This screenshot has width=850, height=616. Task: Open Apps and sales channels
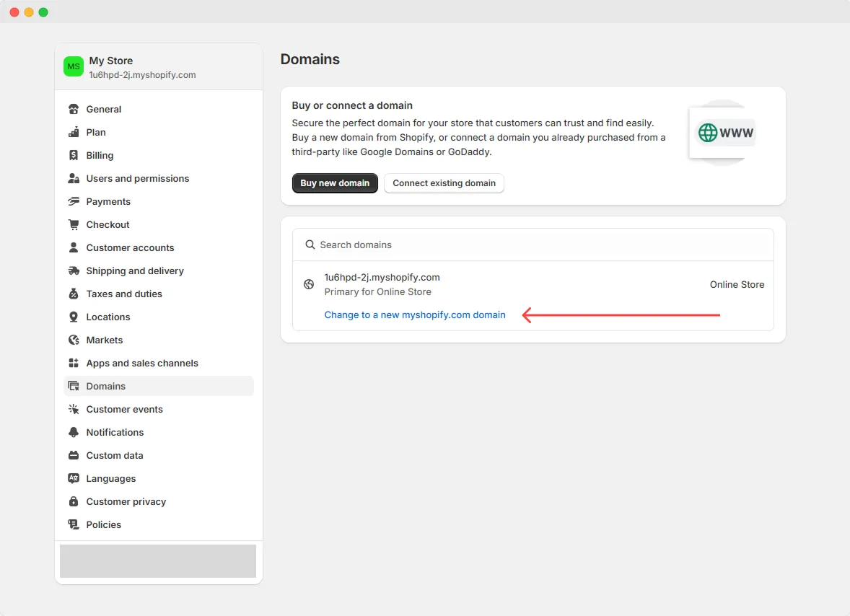[x=142, y=364]
